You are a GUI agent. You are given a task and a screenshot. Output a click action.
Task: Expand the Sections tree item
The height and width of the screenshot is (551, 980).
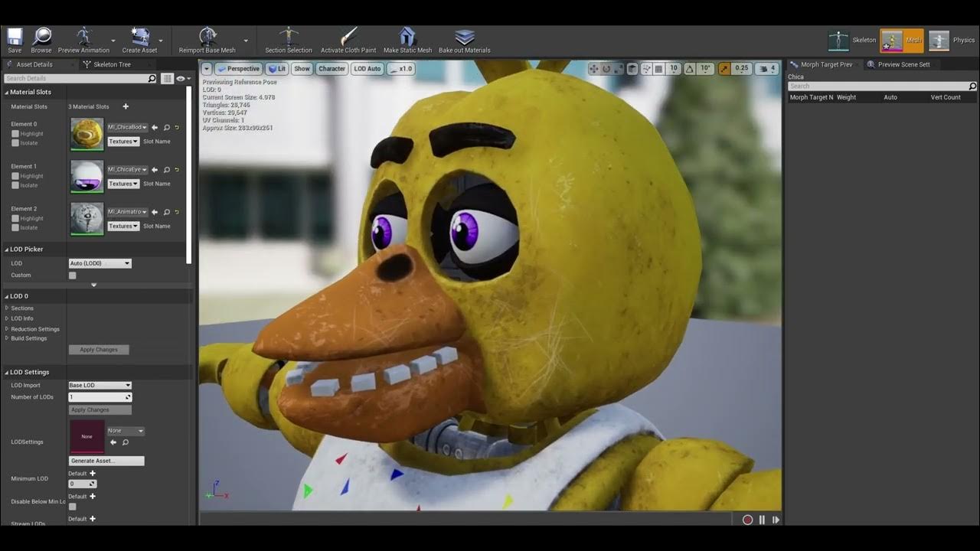7,308
